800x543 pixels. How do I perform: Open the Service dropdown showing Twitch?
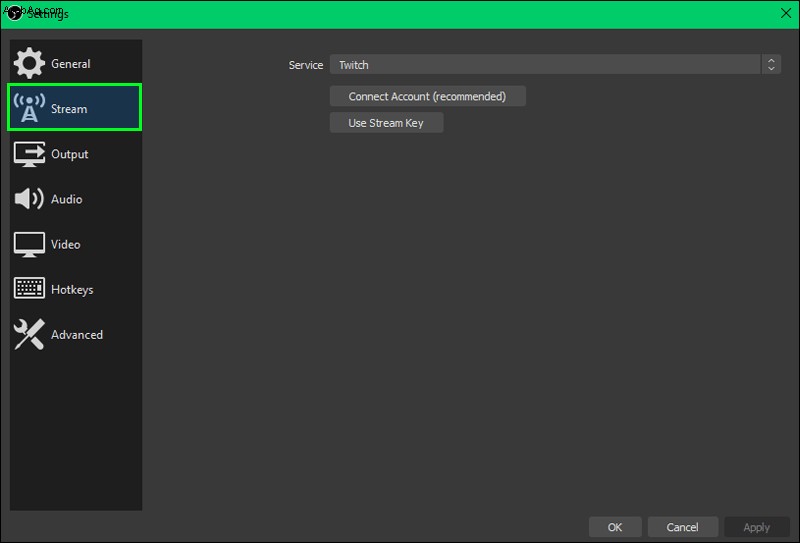click(545, 65)
